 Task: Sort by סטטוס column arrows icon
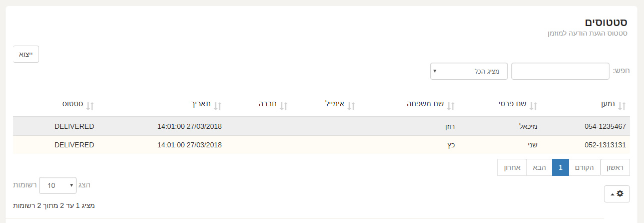point(90,106)
